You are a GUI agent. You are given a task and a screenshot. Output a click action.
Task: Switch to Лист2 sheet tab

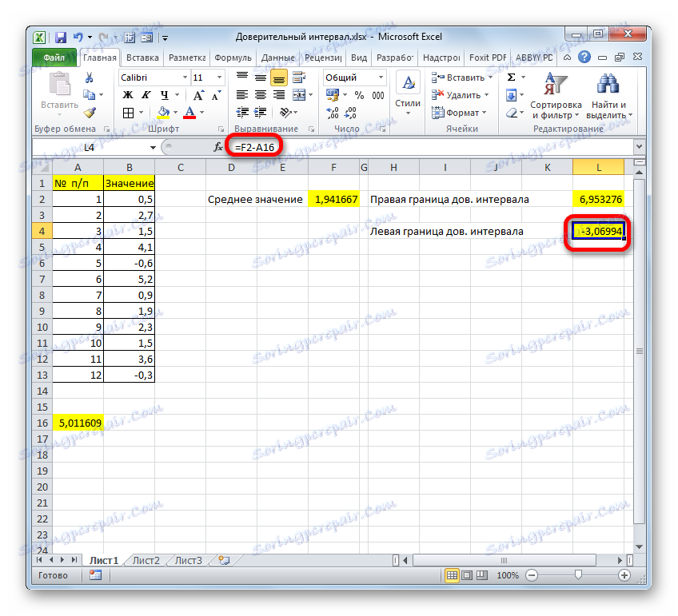(x=146, y=560)
